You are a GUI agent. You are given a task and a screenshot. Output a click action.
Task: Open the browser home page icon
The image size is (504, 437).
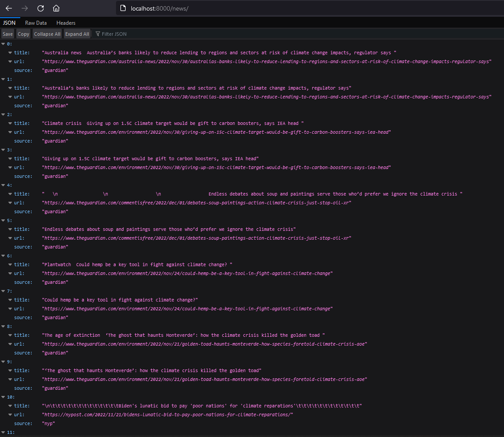[x=56, y=8]
